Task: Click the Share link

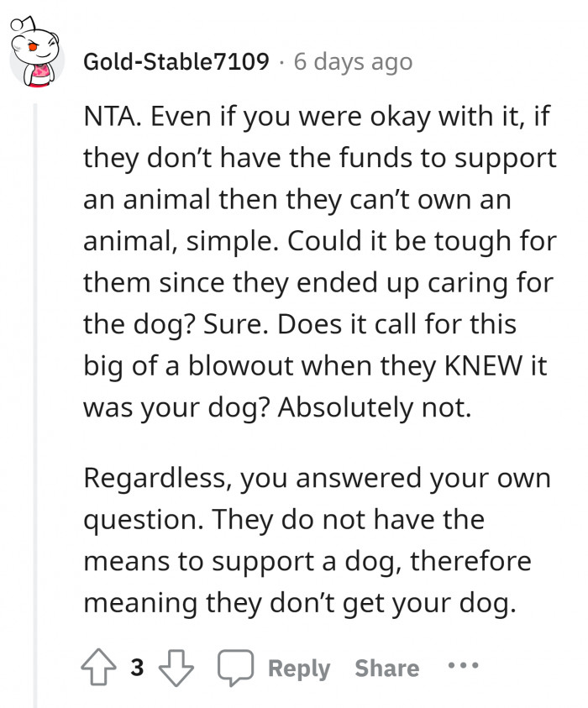Action: pos(386,668)
